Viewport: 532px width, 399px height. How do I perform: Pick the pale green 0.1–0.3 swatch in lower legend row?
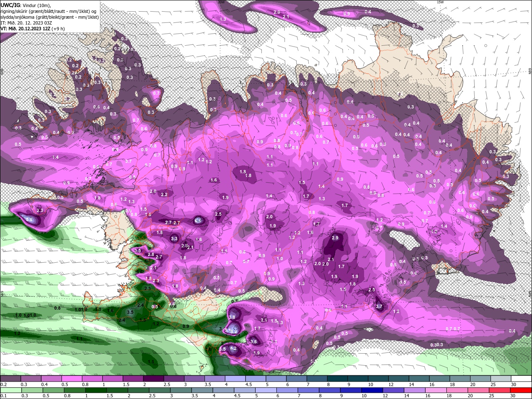pyautogui.click(x=11, y=390)
